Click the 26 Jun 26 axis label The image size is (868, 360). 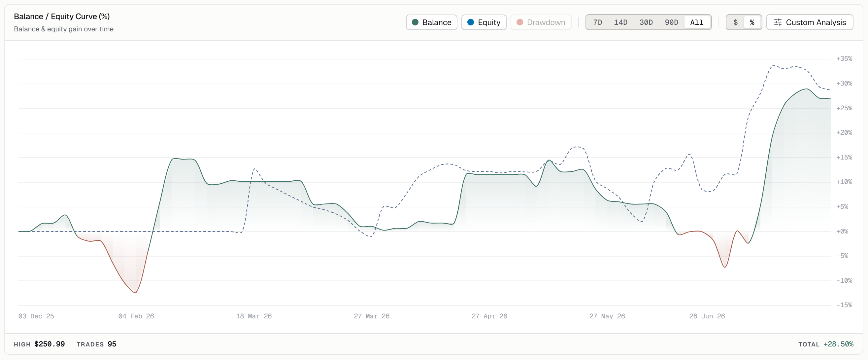point(707,316)
